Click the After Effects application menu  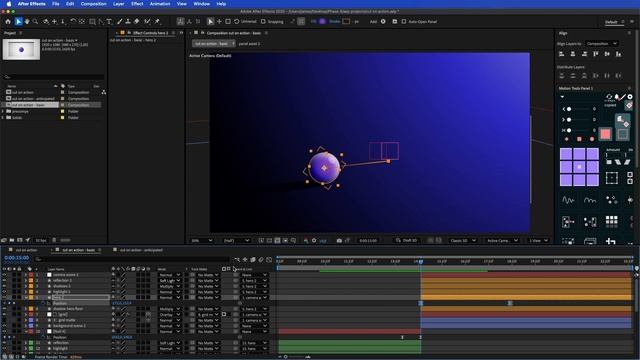31,4
